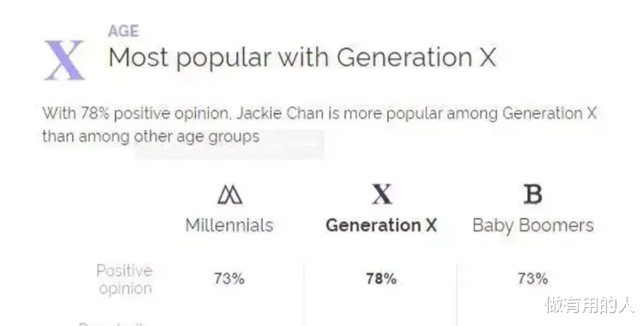This screenshot has height=326, width=644.
Task: Select the bold Generation X label
Action: (x=381, y=226)
